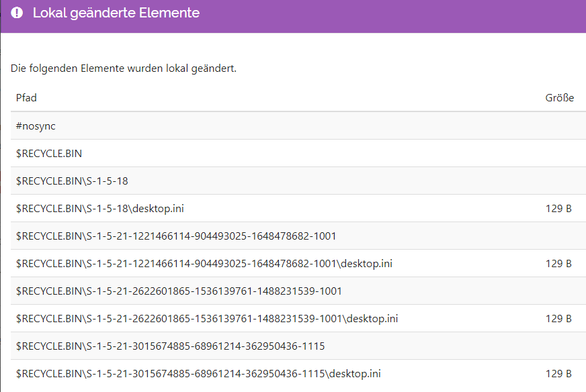The image size is (586, 392).
Task: Click 129 B size for 362950436-1115\desktop.ini
Action: point(558,374)
